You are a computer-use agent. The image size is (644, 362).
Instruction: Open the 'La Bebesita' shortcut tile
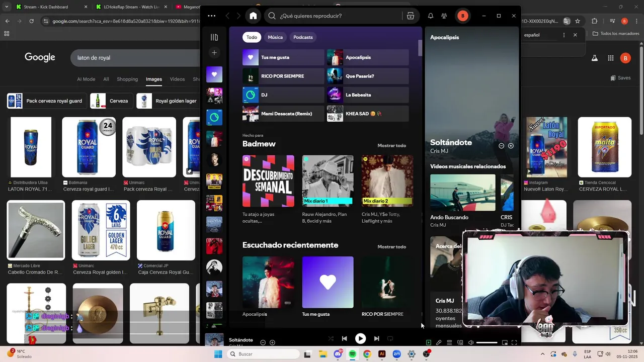368,95
